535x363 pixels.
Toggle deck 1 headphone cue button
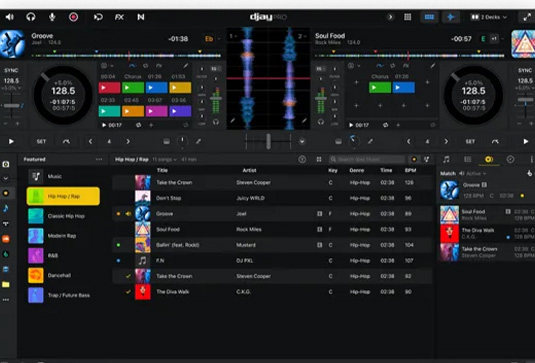click(x=216, y=122)
